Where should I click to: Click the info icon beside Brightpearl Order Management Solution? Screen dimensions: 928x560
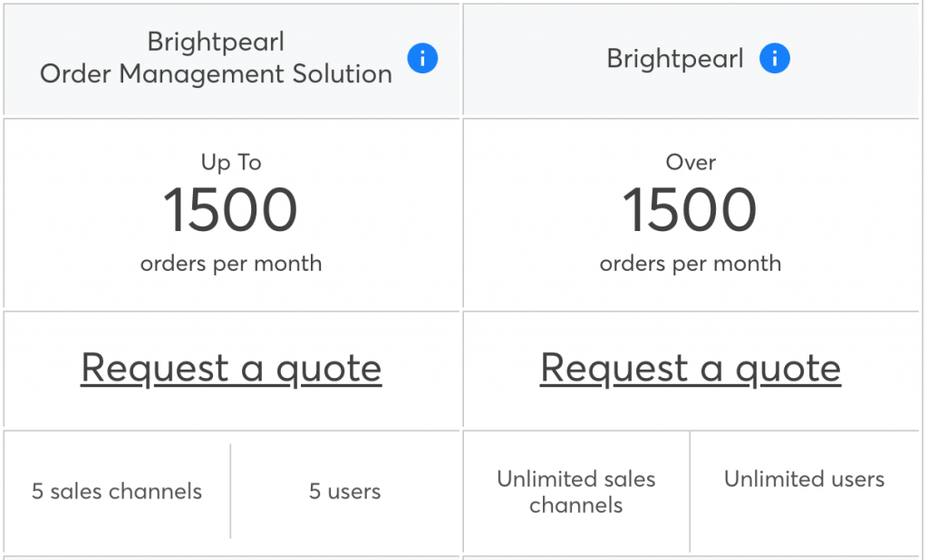[422, 58]
